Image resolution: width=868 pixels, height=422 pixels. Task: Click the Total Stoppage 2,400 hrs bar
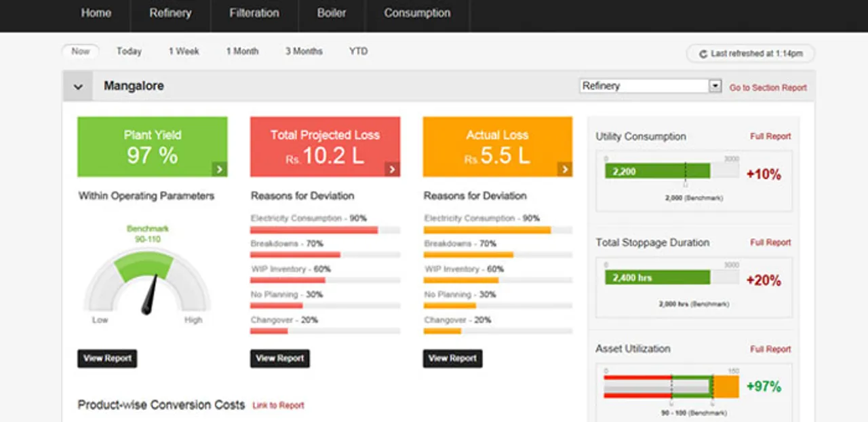pos(657,277)
